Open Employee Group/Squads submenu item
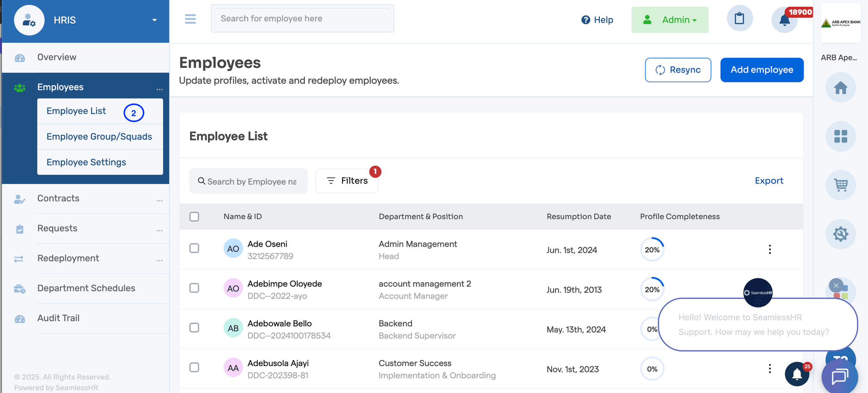The height and width of the screenshot is (393, 868). point(99,137)
